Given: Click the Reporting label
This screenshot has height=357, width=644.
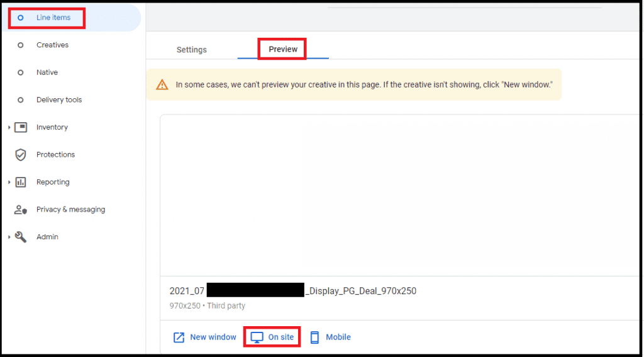Looking at the screenshot, I should 53,182.
